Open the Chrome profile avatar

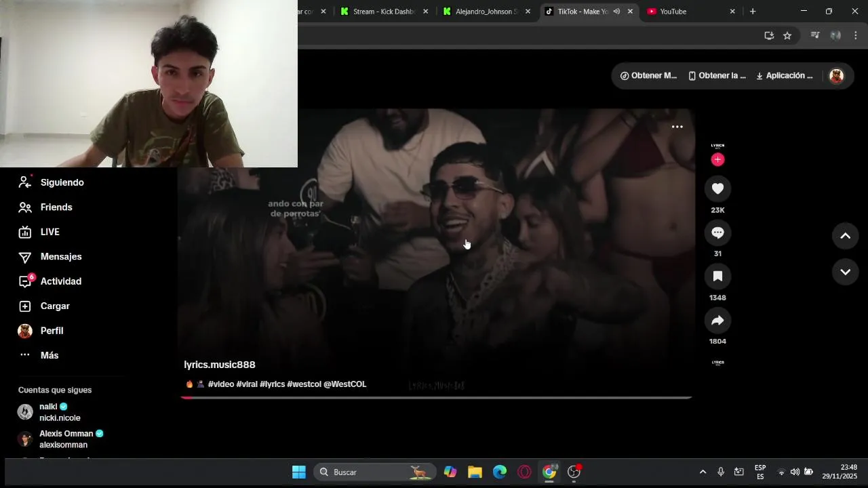(x=835, y=36)
